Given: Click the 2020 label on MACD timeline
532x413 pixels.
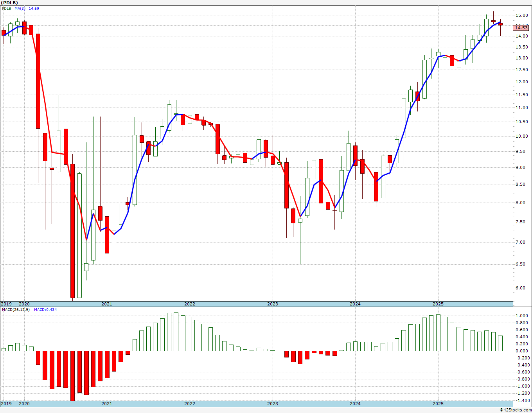Looking at the screenshot, I should pyautogui.click(x=24, y=404).
